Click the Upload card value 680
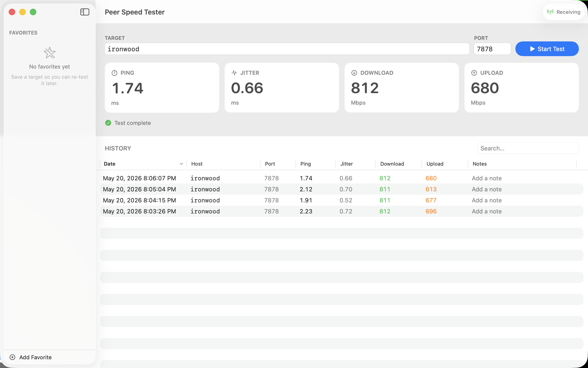This screenshot has height=368, width=588. (x=485, y=88)
